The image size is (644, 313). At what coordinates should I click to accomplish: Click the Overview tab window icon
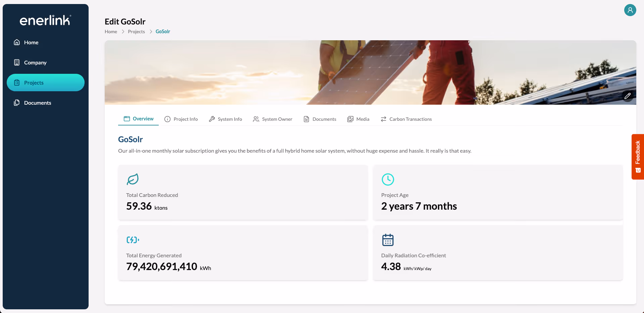[127, 119]
